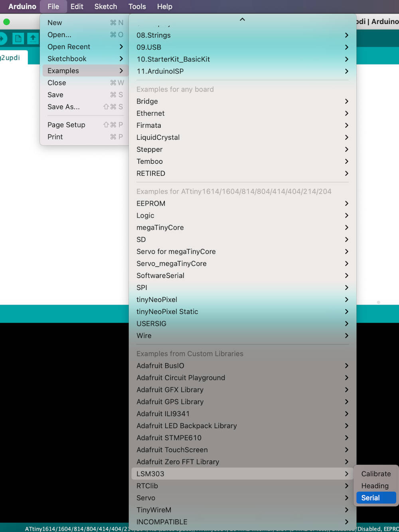Open the SD examples submenu
The height and width of the screenshot is (532, 399).
(242, 239)
